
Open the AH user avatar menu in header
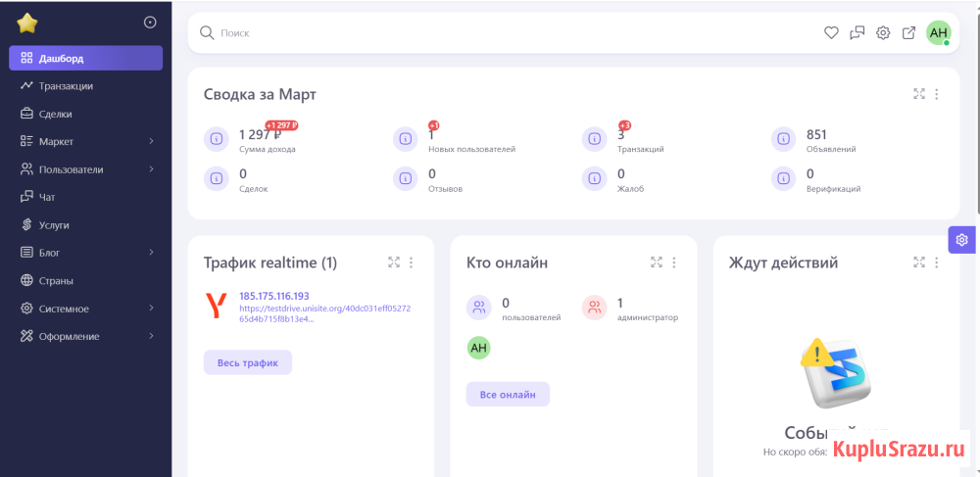[x=939, y=32]
